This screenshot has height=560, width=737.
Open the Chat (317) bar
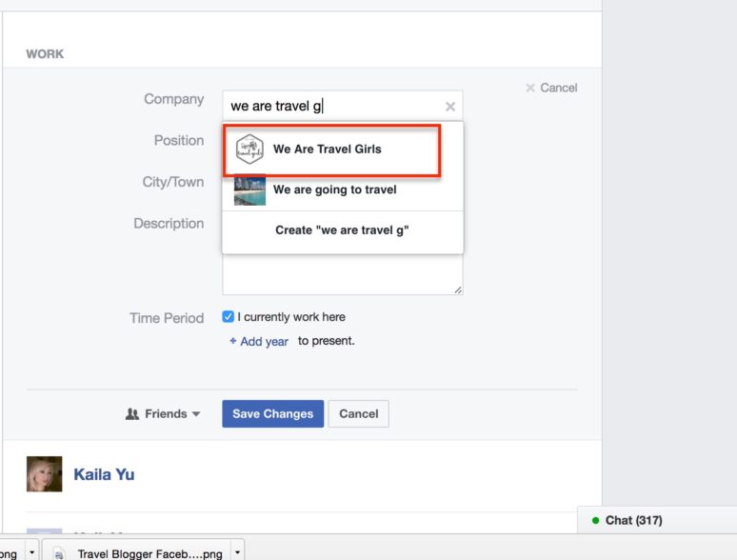pyautogui.click(x=657, y=521)
